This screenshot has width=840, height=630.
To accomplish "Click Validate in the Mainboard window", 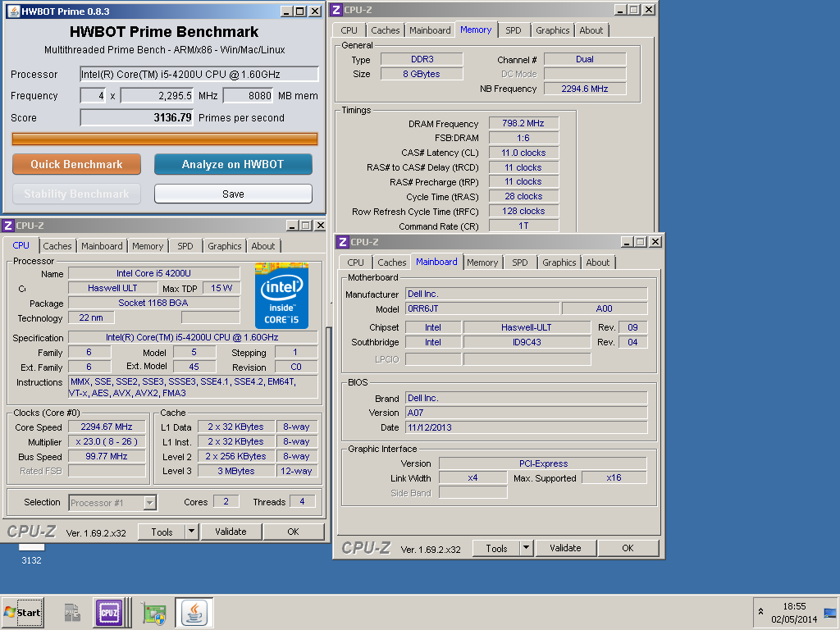I will pyautogui.click(x=565, y=547).
